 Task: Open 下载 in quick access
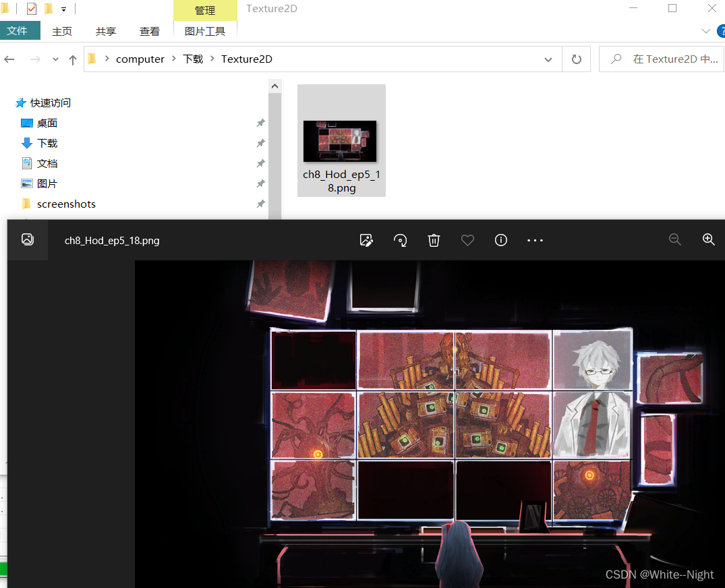[47, 144]
